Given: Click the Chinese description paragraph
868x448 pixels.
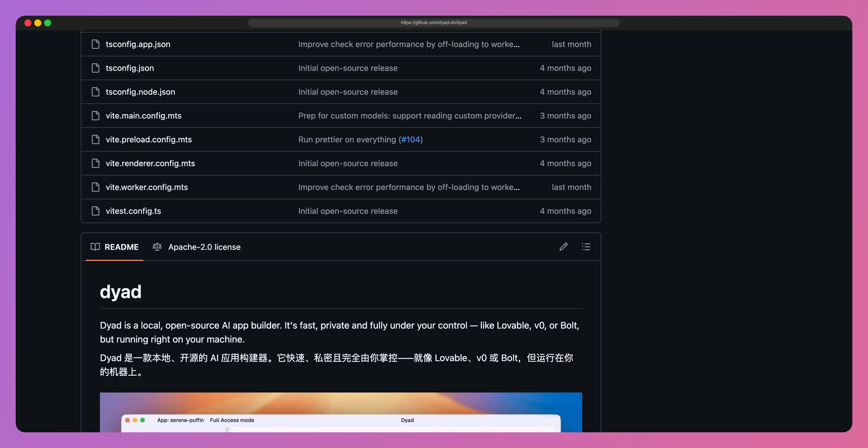Looking at the screenshot, I should 336,365.
